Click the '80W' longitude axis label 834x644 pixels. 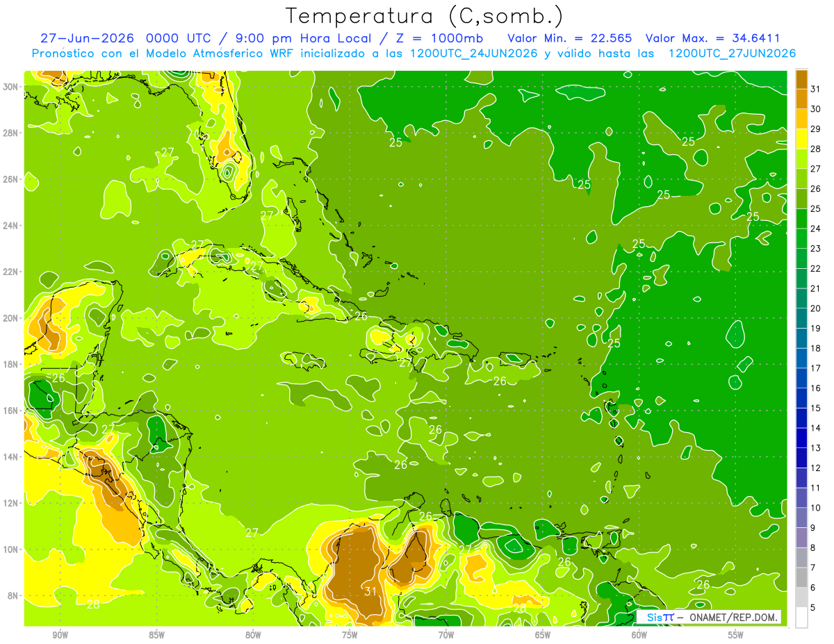[253, 635]
